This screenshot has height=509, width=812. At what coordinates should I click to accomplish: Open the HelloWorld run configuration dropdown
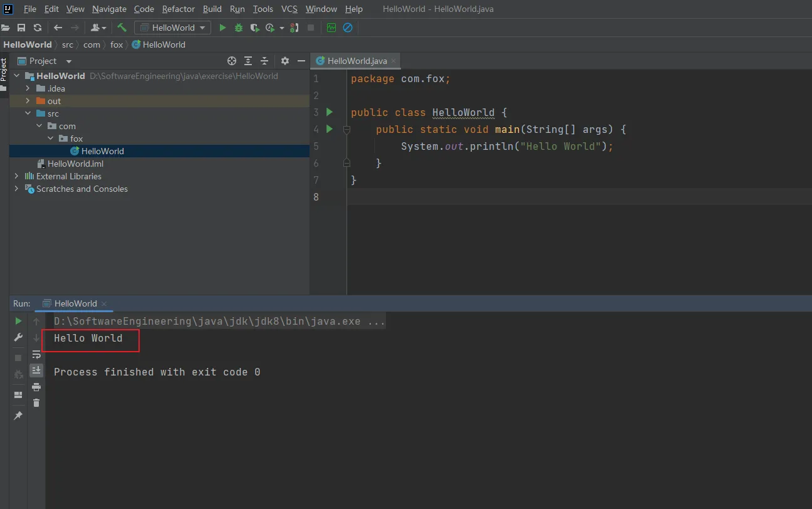pos(174,28)
